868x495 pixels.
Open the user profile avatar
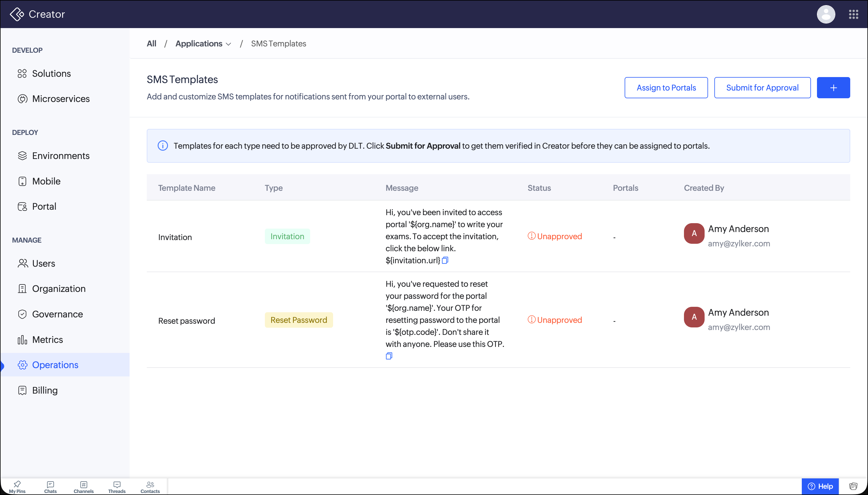click(826, 14)
